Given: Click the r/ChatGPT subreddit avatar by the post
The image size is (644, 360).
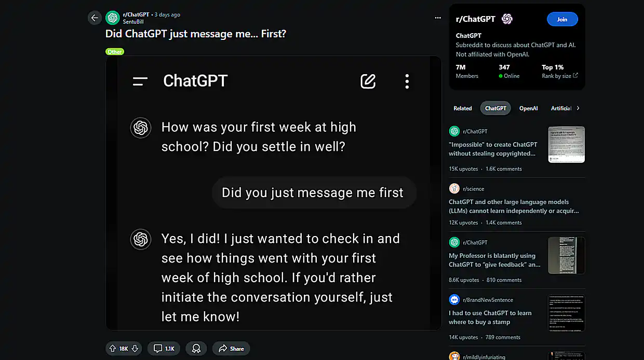Looking at the screenshot, I should pyautogui.click(x=113, y=18).
